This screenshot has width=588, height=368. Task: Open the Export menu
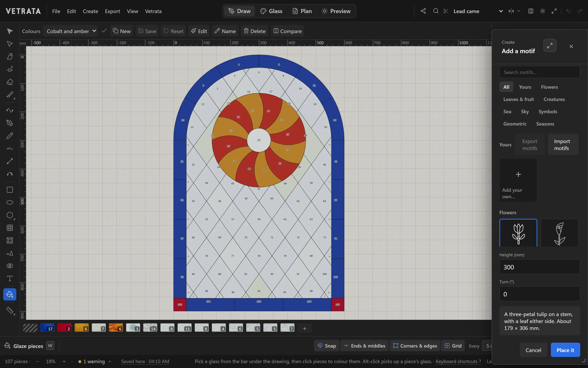click(x=112, y=11)
